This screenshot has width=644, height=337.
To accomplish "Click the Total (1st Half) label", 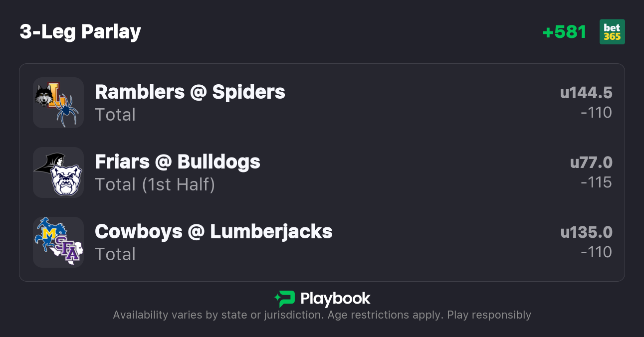I will (x=155, y=184).
